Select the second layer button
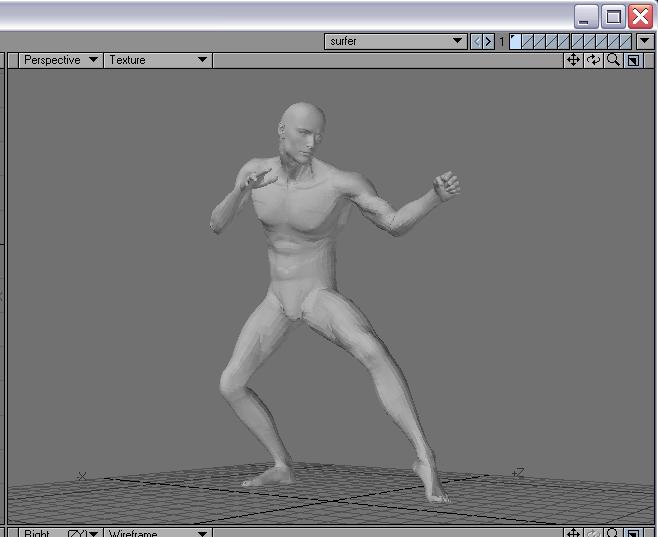Screen dimensions: 658x537 pyautogui.click(x=527, y=42)
